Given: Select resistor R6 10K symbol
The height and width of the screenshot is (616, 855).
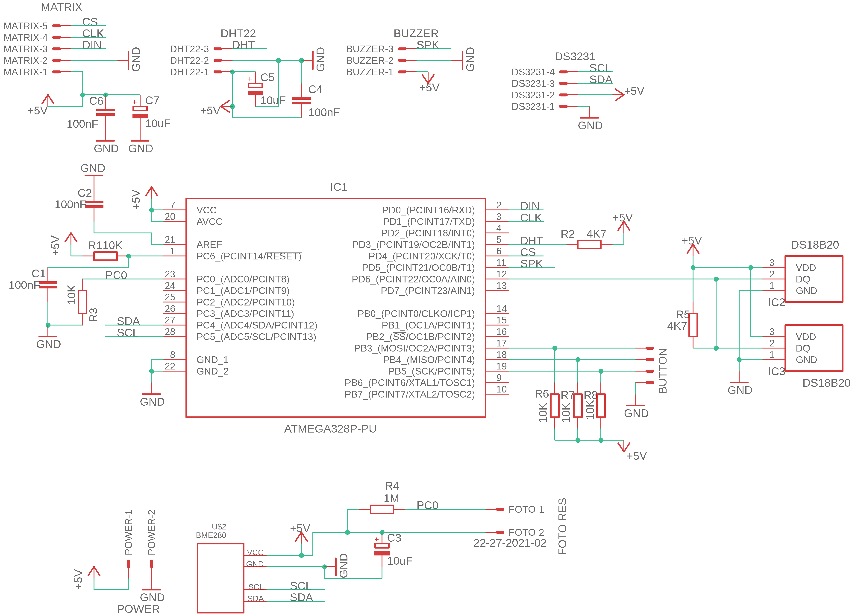Looking at the screenshot, I should point(555,405).
